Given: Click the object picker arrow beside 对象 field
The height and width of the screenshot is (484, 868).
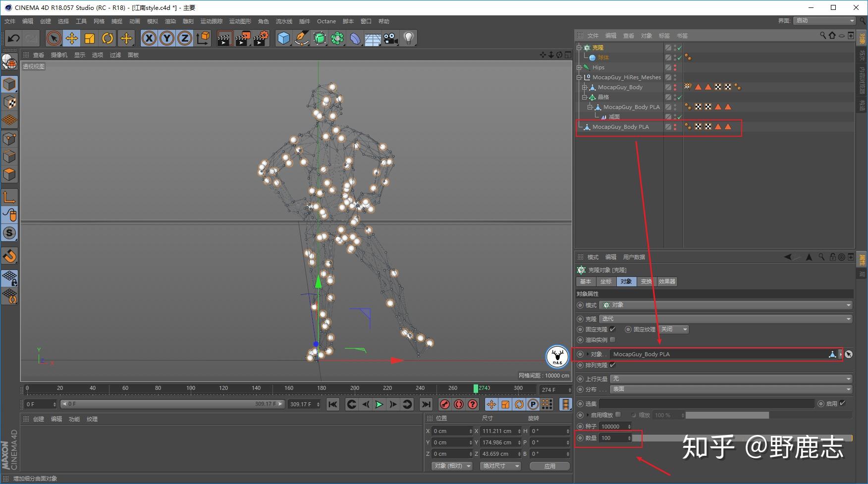Looking at the screenshot, I should coord(849,354).
